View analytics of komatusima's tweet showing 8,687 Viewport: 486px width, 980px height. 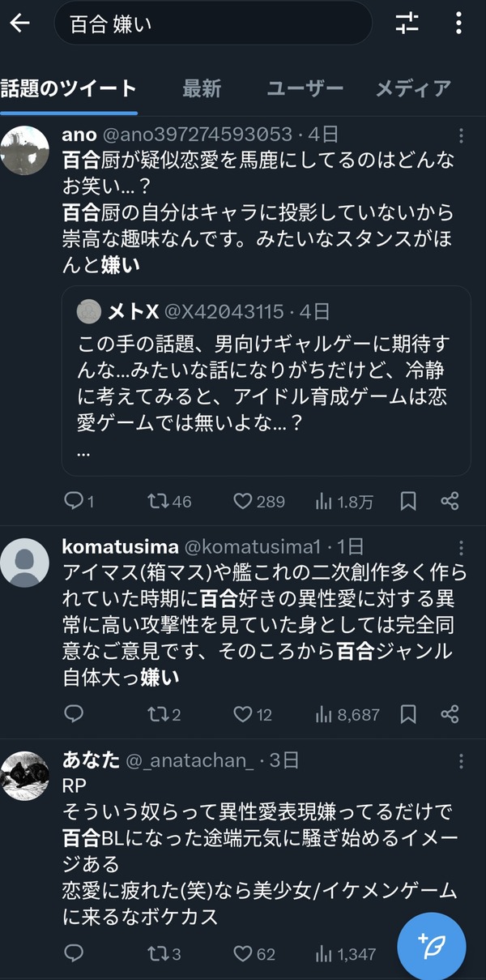point(347,714)
